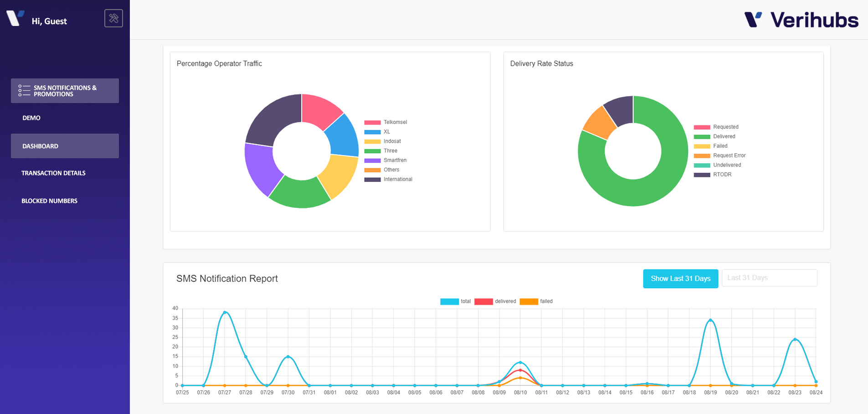Click the list icon beside SMS Notifications
The image size is (868, 414).
click(x=24, y=90)
